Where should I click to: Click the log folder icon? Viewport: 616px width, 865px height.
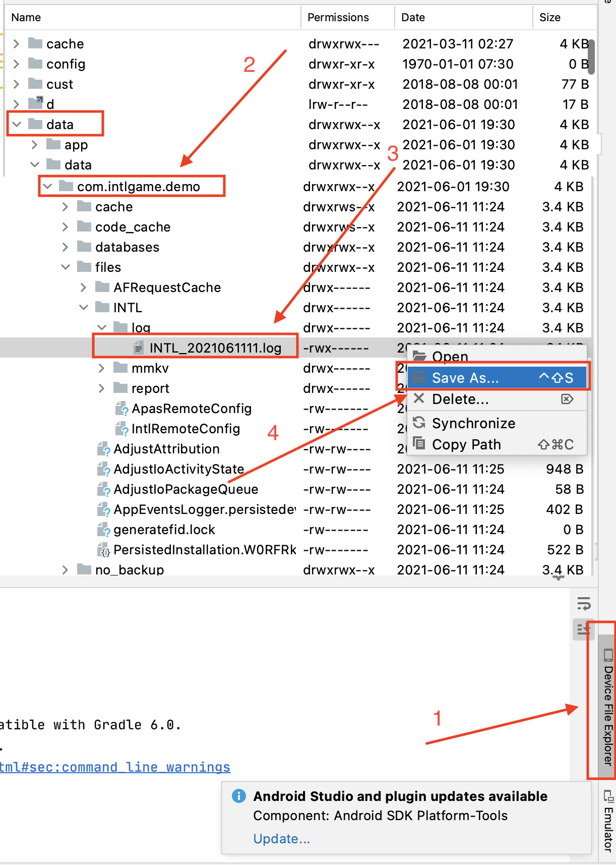coord(120,327)
